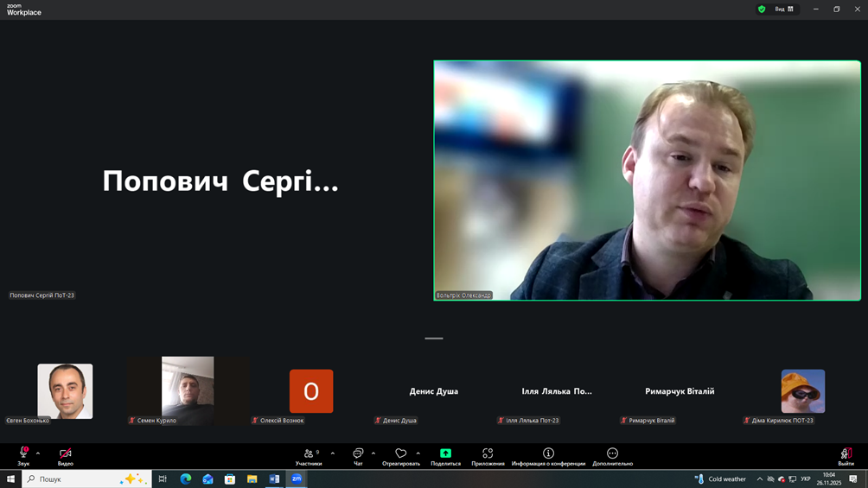The height and width of the screenshot is (488, 868).
Task: Select Євген Бохонько's participant thumbnail
Action: pyautogui.click(x=65, y=391)
